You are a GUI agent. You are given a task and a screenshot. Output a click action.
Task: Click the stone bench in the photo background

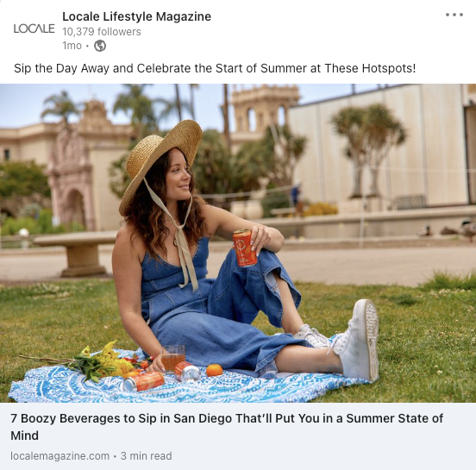(76, 253)
